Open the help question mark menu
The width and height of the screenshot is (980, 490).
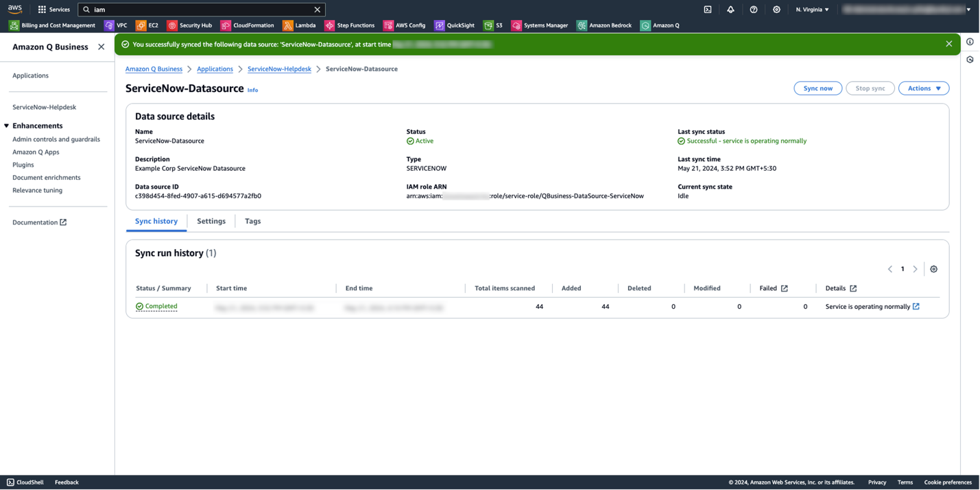point(754,10)
